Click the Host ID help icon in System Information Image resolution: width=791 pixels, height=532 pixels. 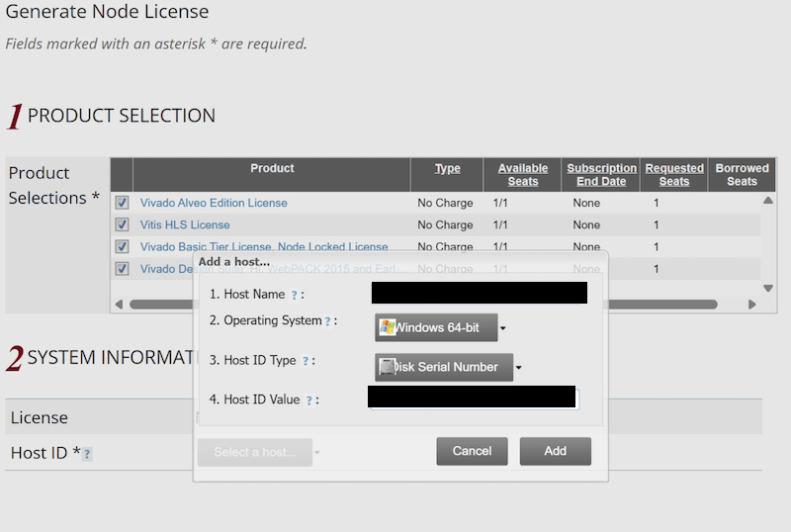87,454
